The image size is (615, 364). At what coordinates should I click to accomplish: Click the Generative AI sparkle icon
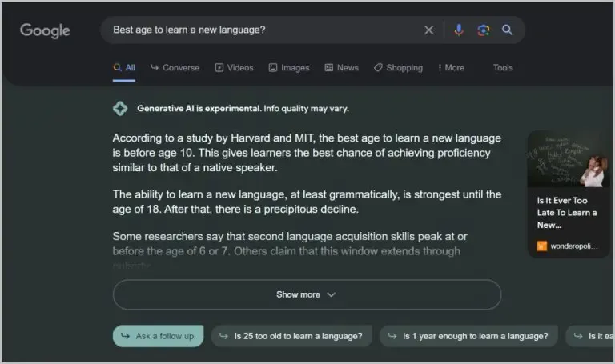tap(120, 109)
